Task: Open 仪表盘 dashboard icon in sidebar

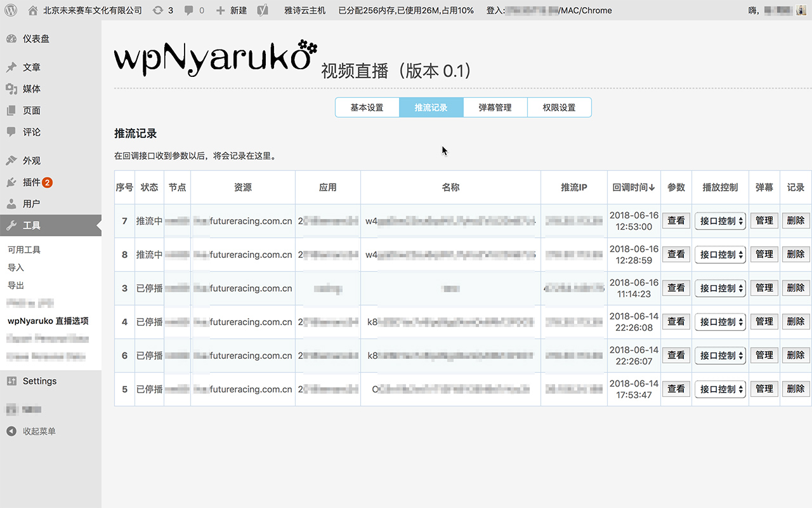Action: point(11,39)
